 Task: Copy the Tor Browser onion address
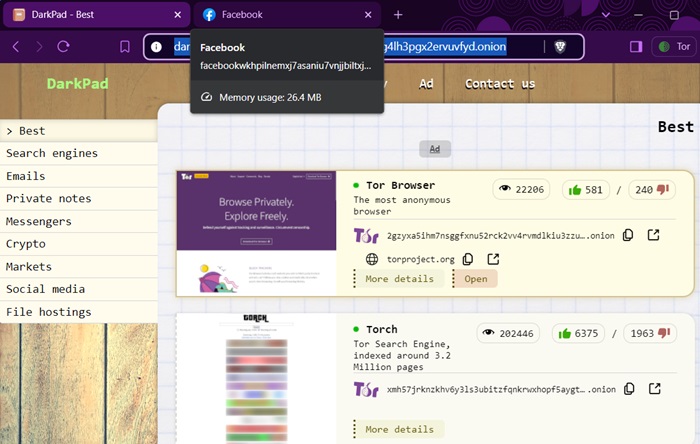point(628,235)
